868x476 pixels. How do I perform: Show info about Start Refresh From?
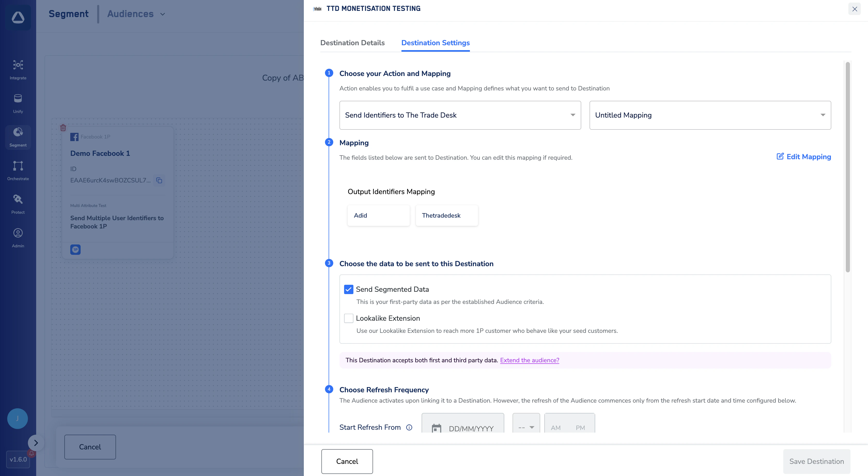tap(409, 427)
